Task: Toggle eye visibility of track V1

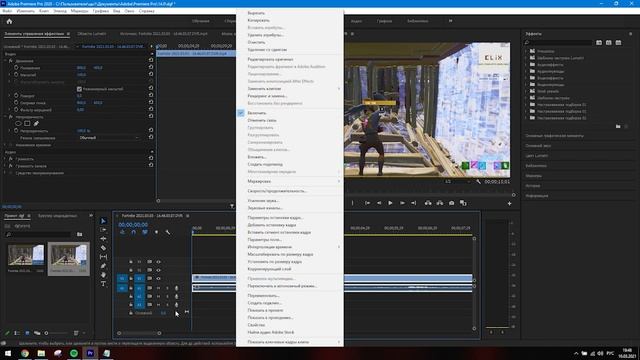Action: [x=158, y=278]
